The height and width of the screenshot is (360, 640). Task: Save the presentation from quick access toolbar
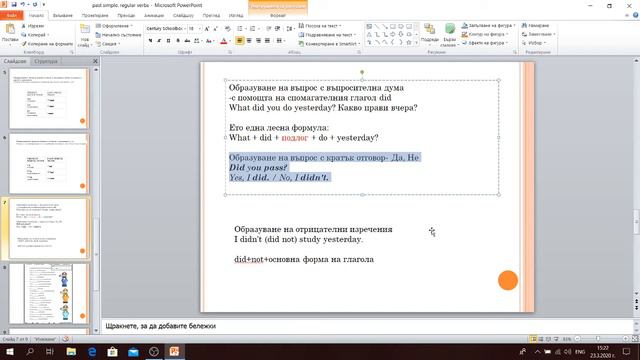point(14,4)
